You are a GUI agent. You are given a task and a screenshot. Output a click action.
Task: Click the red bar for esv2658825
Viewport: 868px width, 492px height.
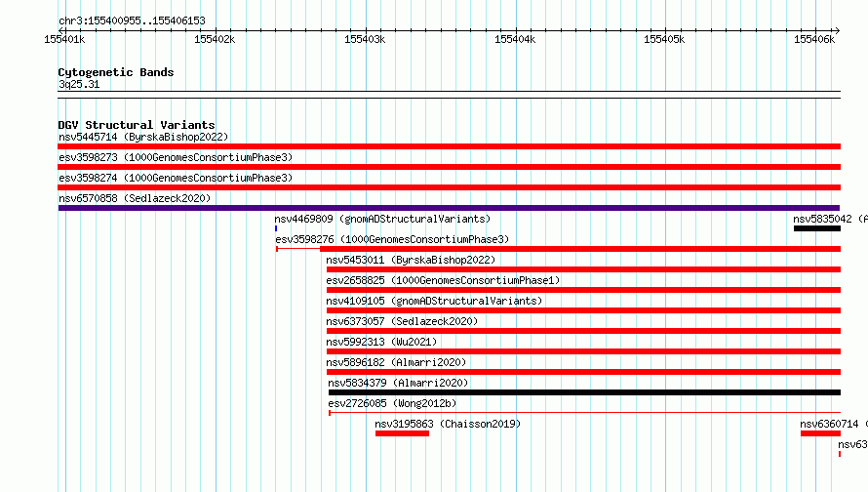point(583,290)
